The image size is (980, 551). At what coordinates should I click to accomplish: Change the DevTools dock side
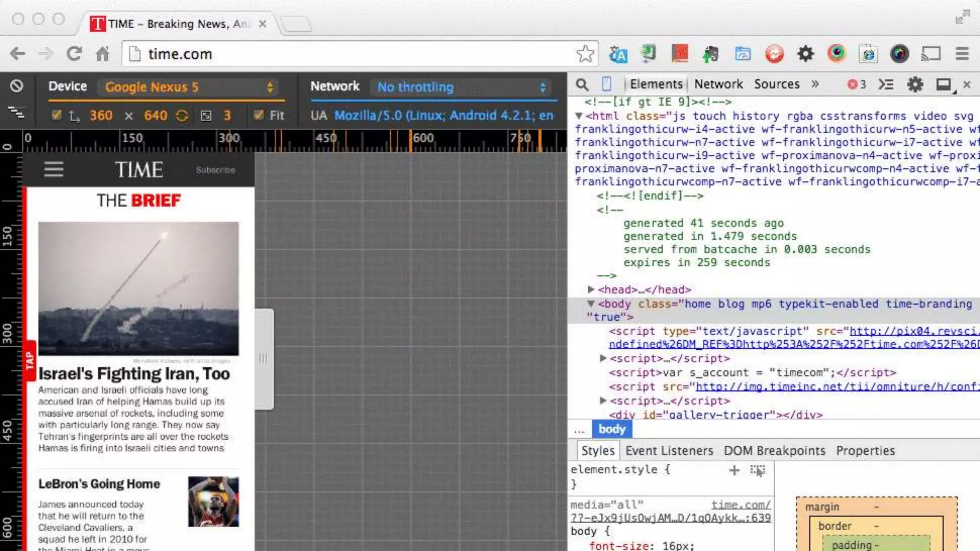(943, 85)
